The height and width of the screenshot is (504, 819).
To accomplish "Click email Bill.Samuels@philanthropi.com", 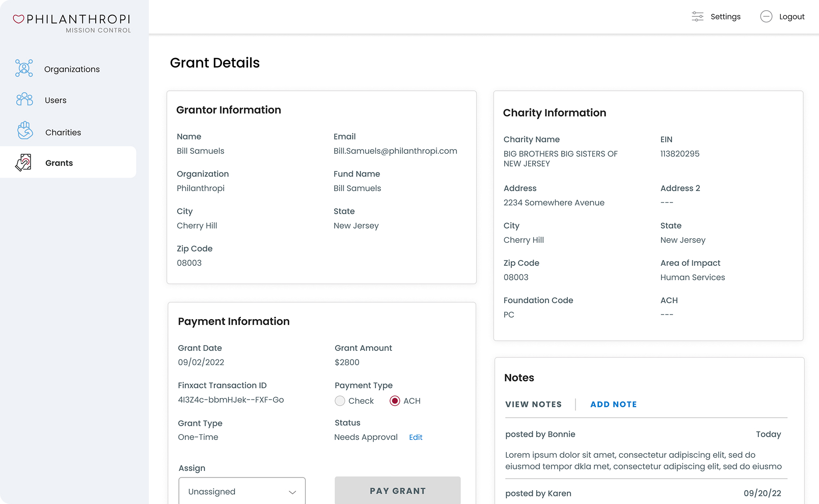I will coord(395,151).
